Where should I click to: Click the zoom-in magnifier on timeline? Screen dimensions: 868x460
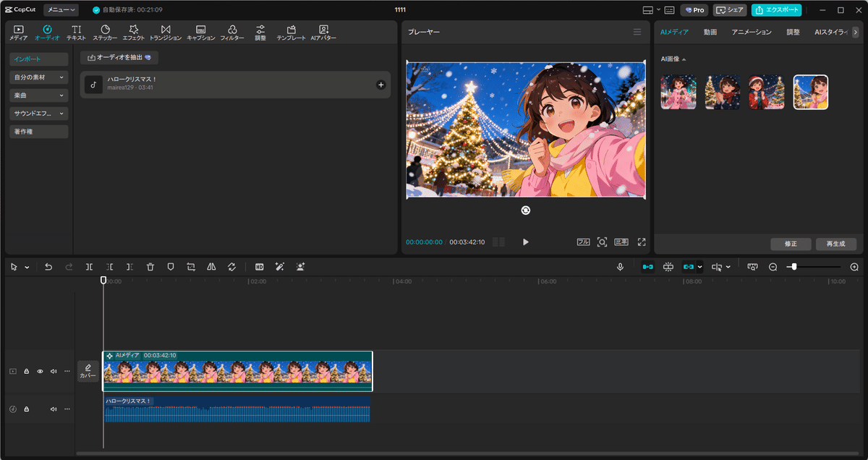pos(854,267)
